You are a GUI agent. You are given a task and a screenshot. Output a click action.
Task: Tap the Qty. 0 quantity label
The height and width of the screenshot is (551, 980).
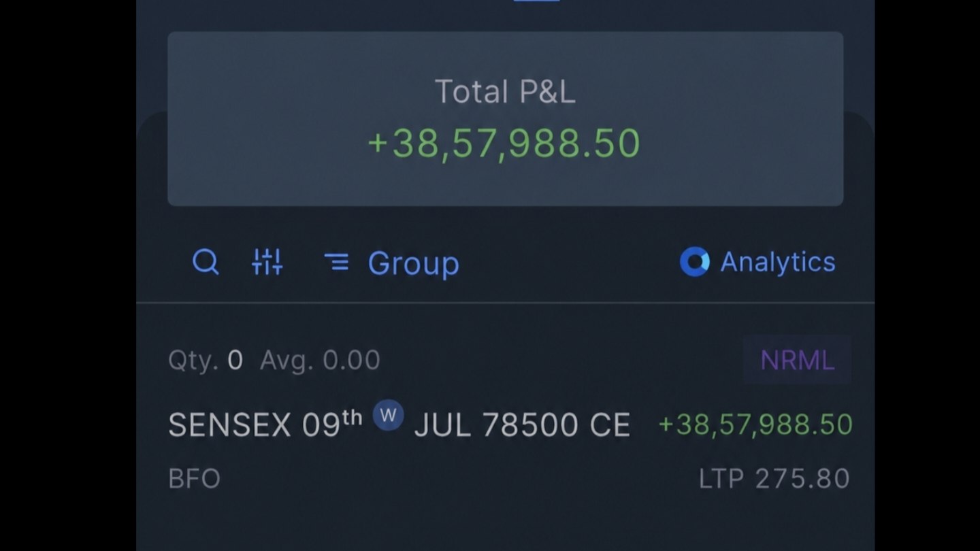[x=206, y=360]
